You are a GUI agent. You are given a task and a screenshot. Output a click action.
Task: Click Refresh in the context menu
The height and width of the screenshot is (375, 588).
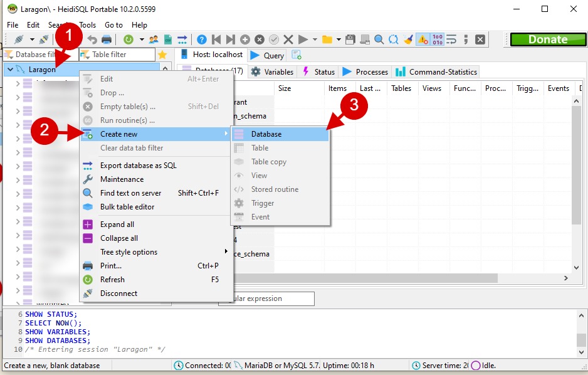click(x=155, y=280)
